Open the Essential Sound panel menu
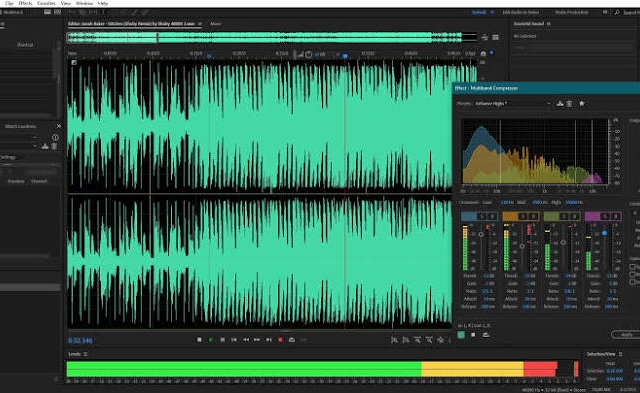640x393 pixels. pos(548,24)
